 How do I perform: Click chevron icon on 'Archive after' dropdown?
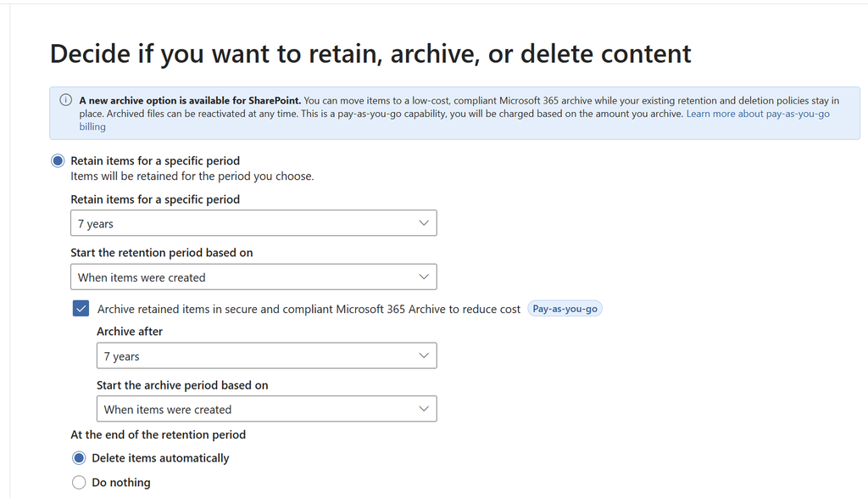click(424, 355)
